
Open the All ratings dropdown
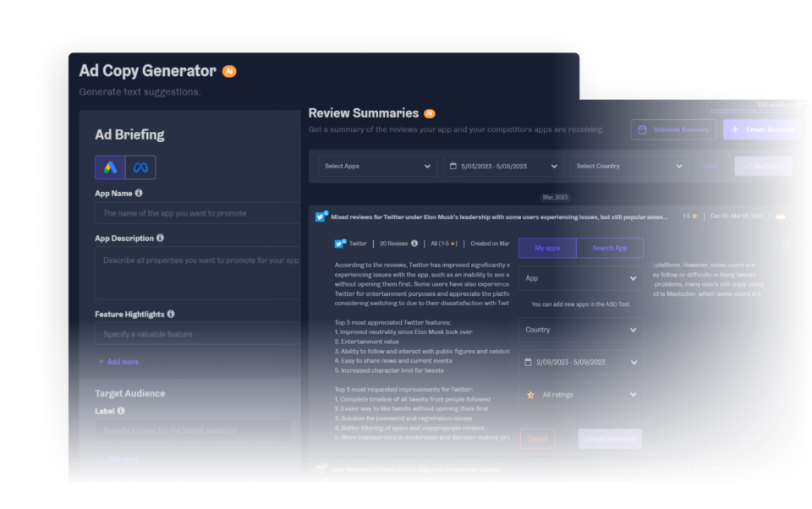coord(581,395)
